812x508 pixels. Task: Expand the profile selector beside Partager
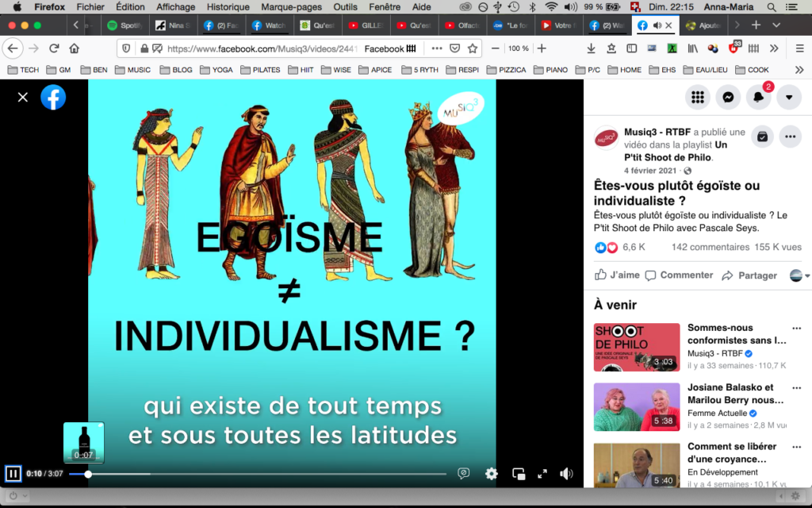point(800,275)
